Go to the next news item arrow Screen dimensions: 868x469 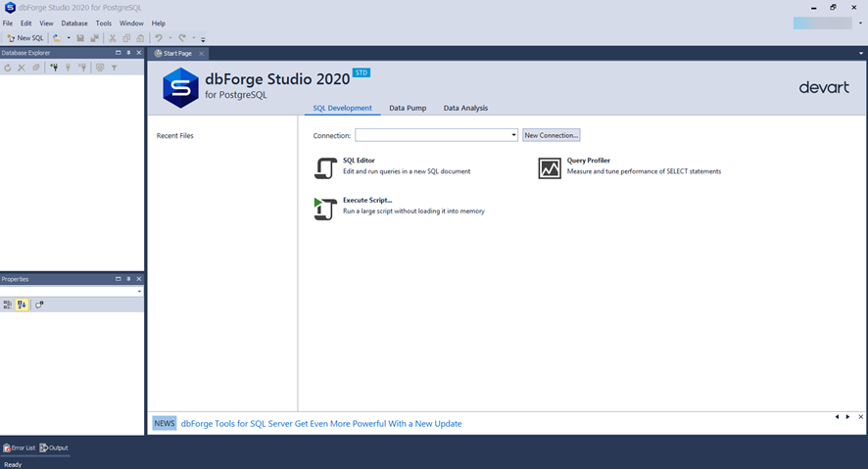[848, 417]
